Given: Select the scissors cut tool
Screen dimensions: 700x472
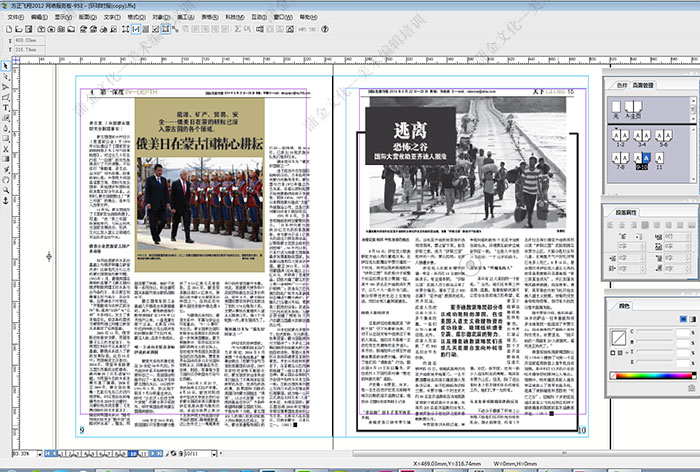Looking at the screenshot, I should 6,149.
